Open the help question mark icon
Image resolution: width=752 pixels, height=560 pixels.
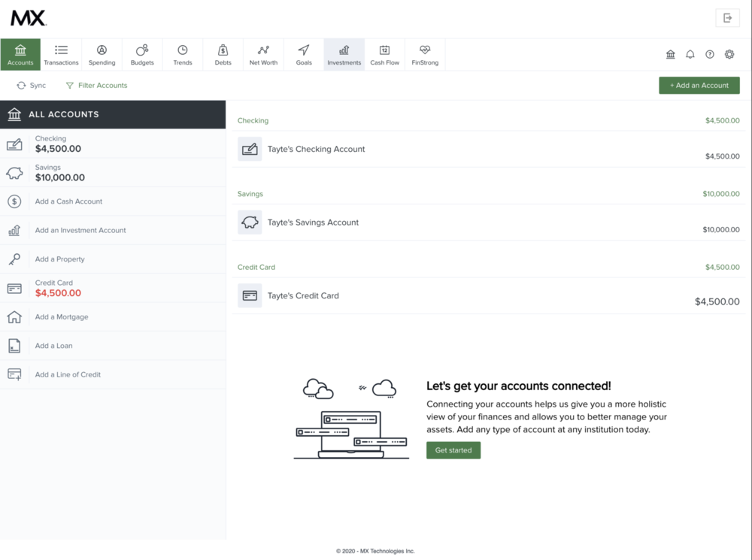[x=710, y=54]
